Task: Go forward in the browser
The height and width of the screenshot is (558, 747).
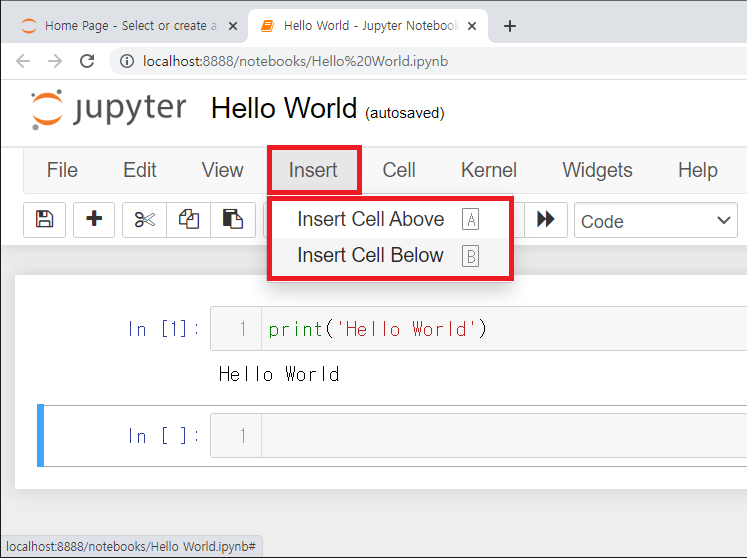Action: [55, 61]
